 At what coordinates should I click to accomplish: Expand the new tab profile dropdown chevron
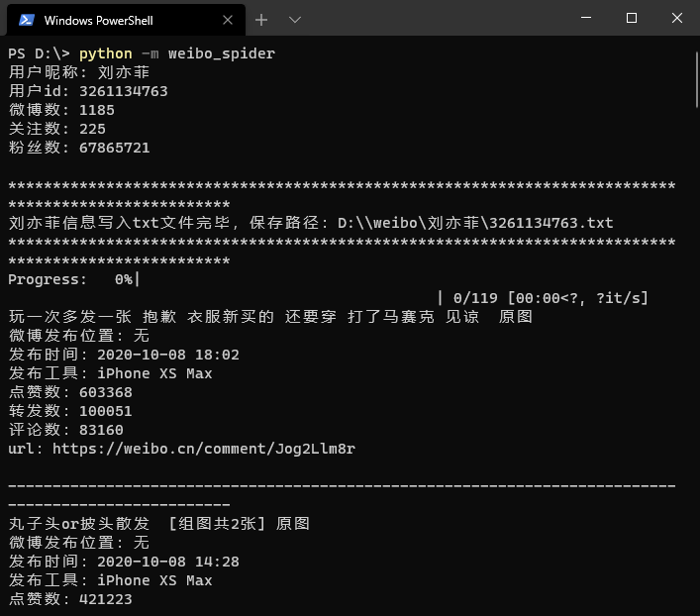tap(295, 19)
